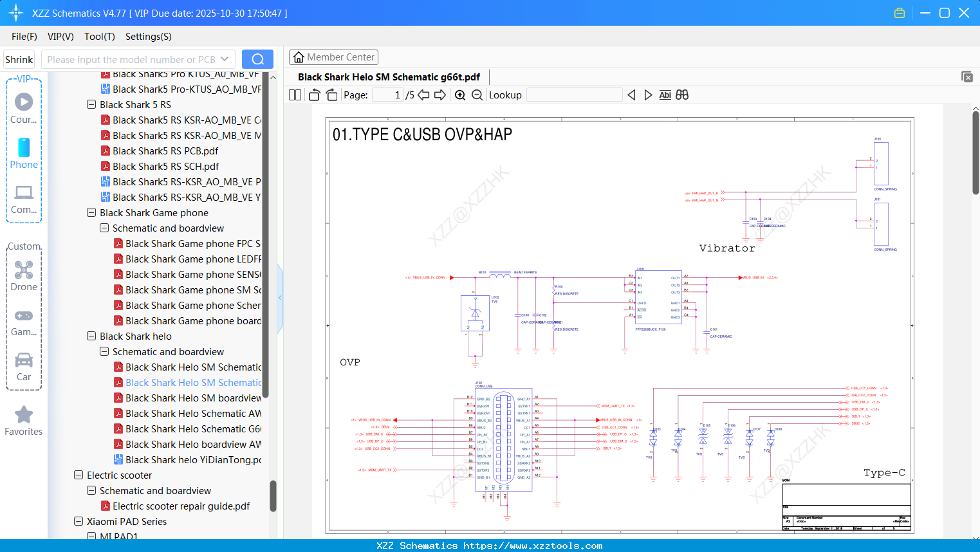Open the Tool(T) menu
The image size is (980, 552).
[x=99, y=37]
